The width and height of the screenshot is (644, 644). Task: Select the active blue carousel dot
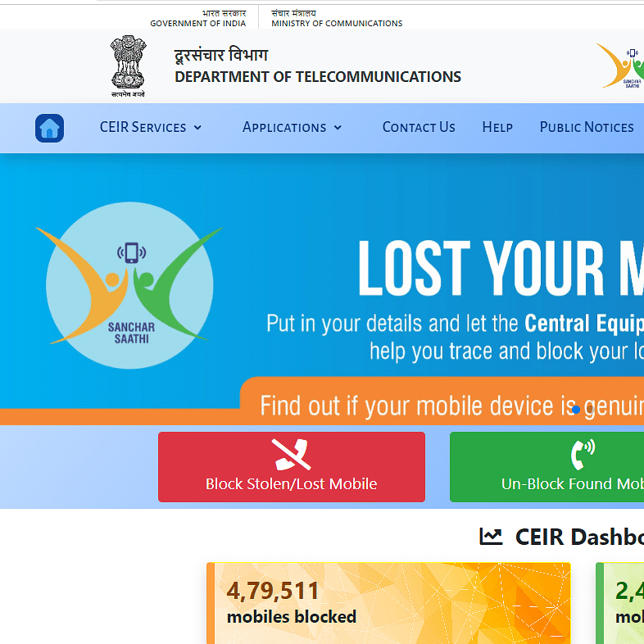pyautogui.click(x=576, y=410)
